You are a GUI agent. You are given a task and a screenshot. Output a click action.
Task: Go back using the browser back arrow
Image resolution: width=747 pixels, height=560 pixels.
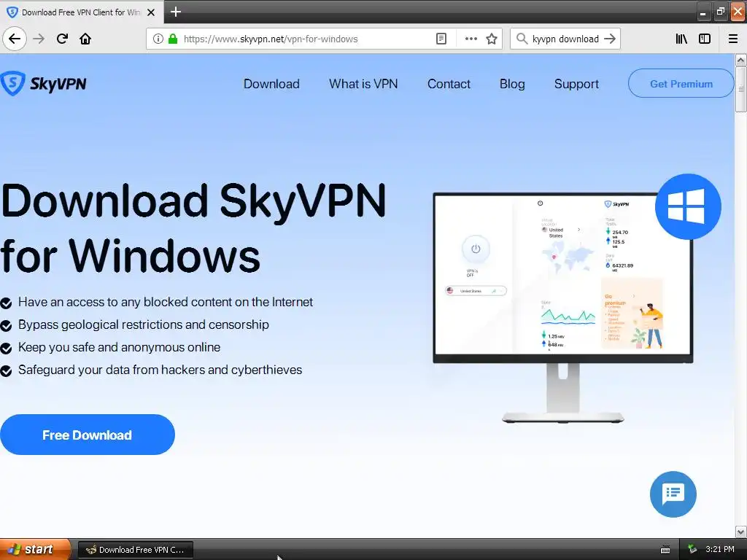coord(15,39)
